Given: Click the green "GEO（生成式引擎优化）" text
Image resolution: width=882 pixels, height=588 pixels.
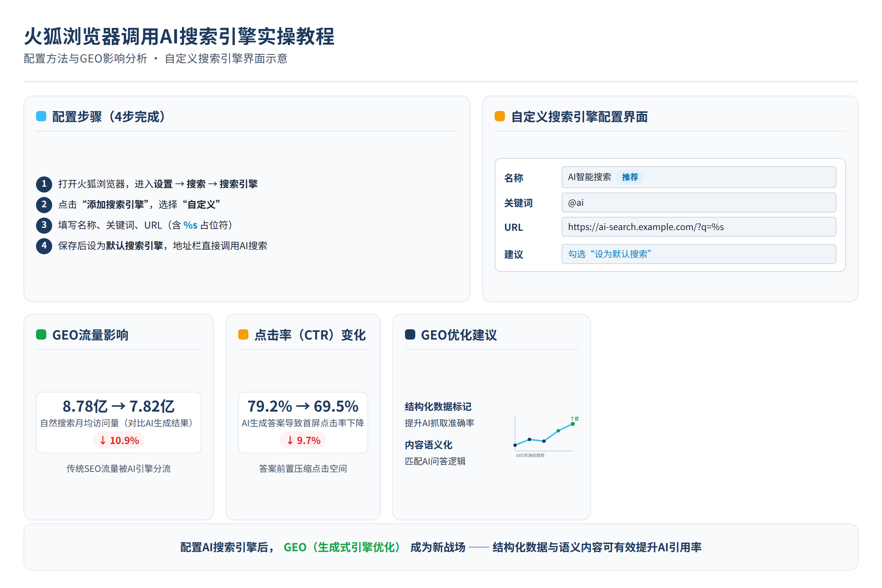Looking at the screenshot, I should click(x=342, y=548).
